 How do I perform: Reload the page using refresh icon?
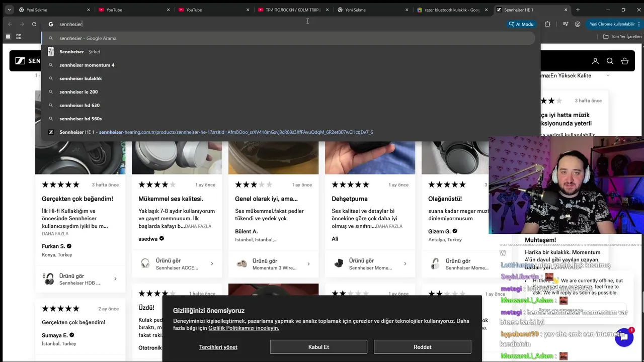pos(34,24)
